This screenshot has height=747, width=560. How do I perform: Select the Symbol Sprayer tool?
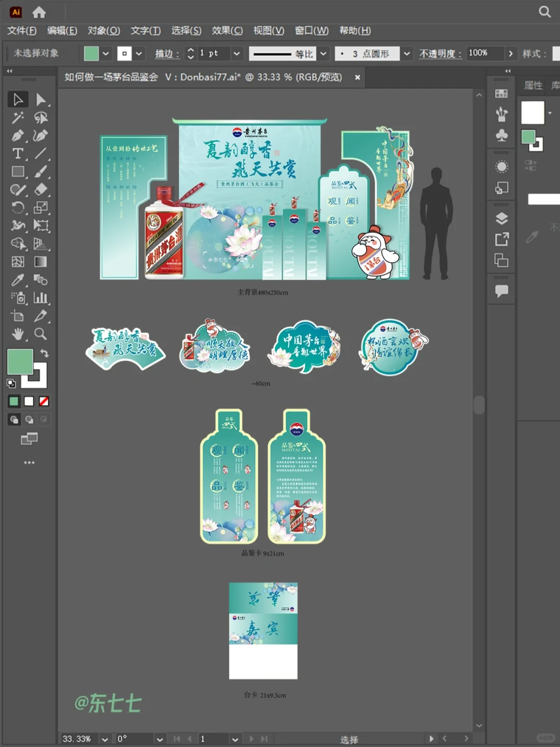click(x=18, y=298)
